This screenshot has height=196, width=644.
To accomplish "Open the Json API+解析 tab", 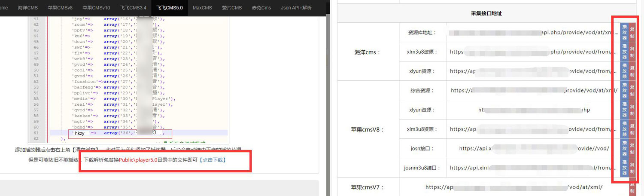I will (296, 8).
